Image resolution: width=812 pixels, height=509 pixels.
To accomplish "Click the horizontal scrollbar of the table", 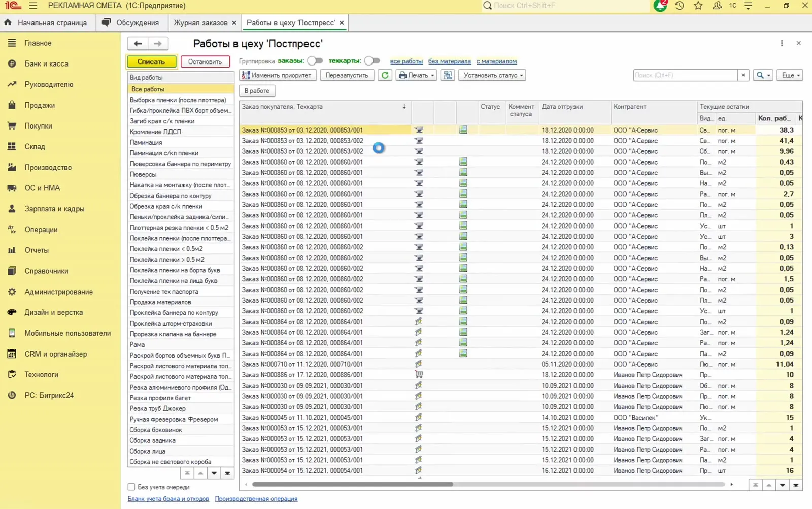I will [353, 485].
